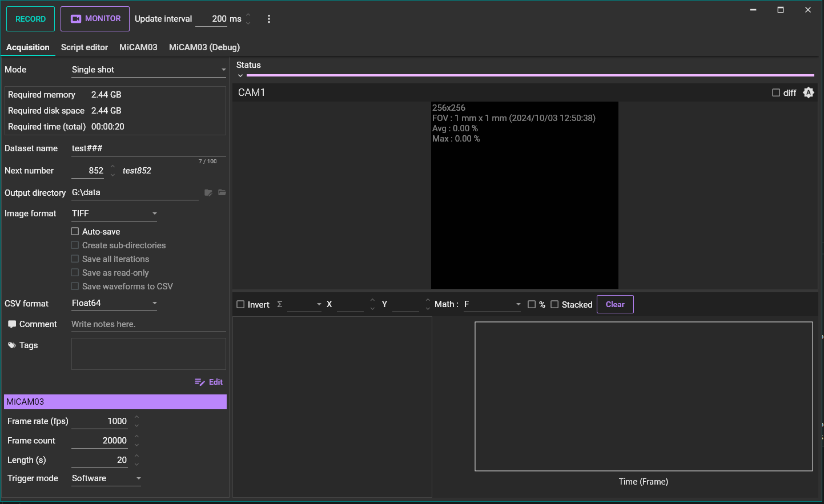
Task: Click the Next number field
Action: tap(89, 171)
